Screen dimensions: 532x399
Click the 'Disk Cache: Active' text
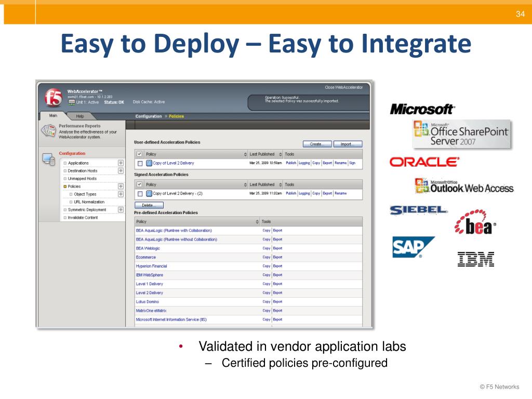click(149, 102)
